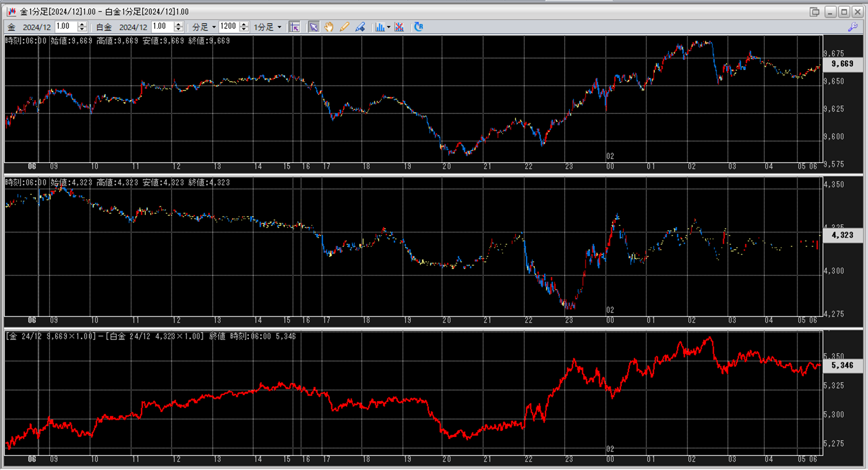Activate the hand pan tool
The height and width of the screenshot is (470, 868).
[329, 27]
